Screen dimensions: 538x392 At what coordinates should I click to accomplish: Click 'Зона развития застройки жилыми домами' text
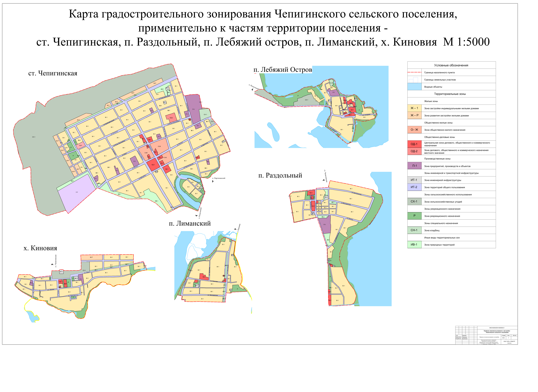[x=446, y=116]
